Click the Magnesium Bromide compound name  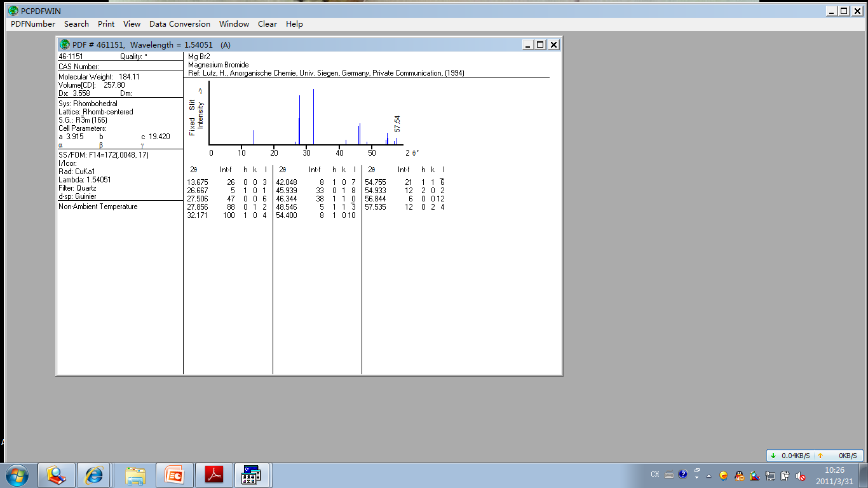(x=219, y=65)
